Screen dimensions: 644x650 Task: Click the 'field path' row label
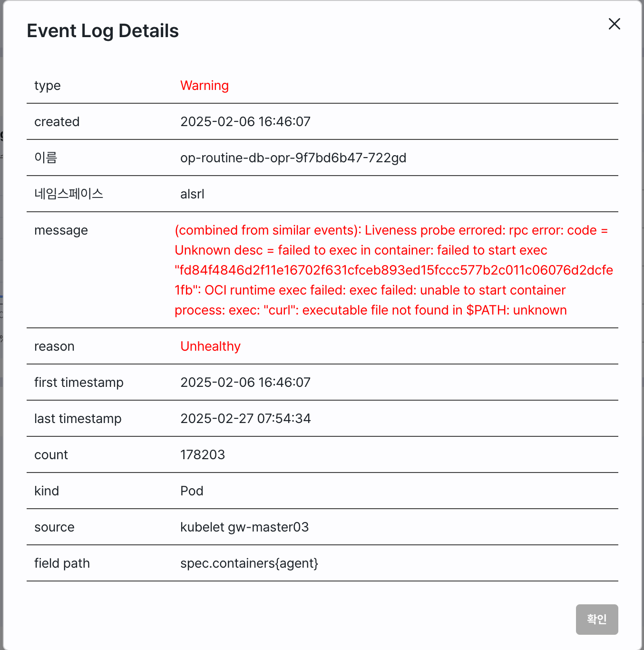62,563
